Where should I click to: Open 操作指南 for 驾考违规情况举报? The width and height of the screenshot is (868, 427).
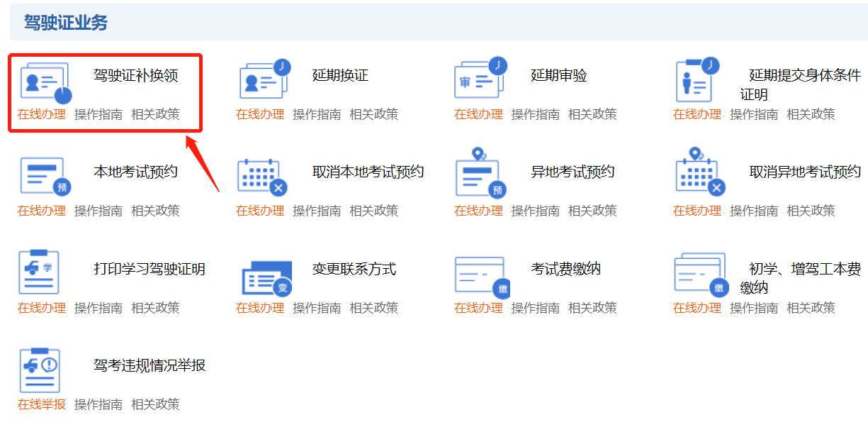click(98, 404)
